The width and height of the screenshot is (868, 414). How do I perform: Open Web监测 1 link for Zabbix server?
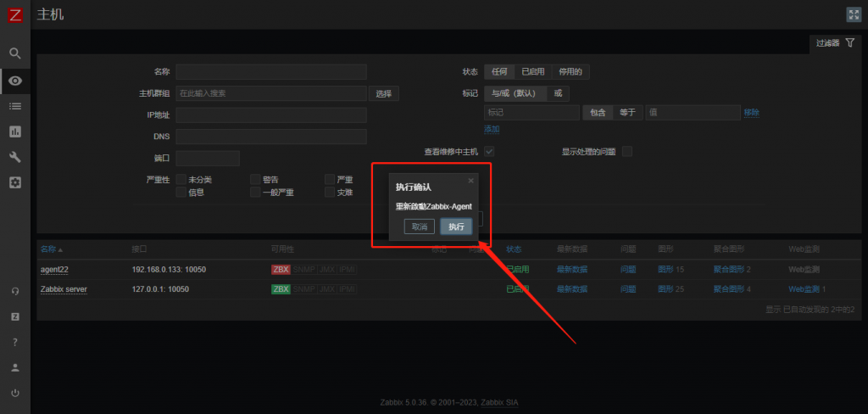(804, 289)
